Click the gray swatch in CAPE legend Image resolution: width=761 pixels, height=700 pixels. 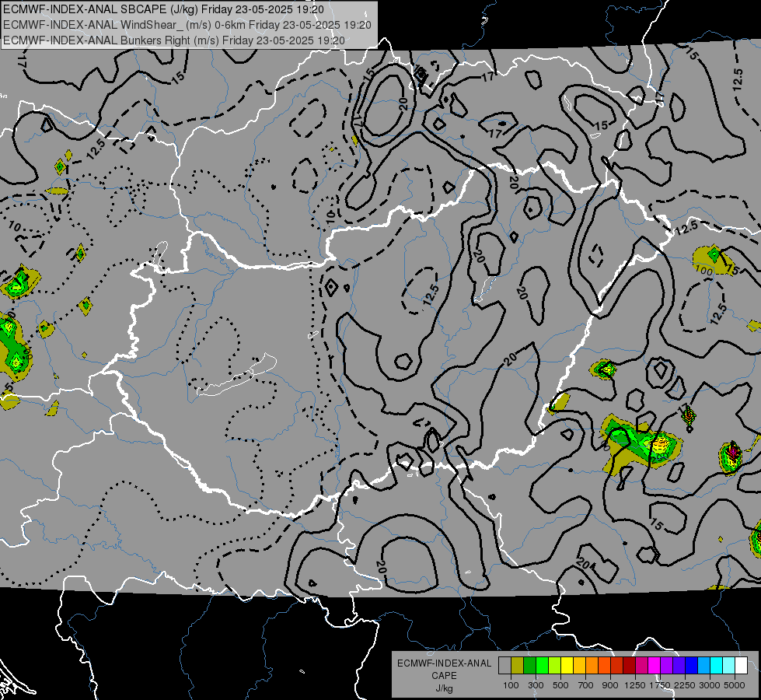(x=504, y=666)
